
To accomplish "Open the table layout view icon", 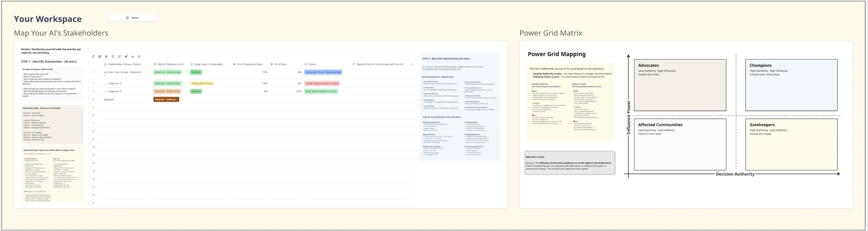I will 100,57.
